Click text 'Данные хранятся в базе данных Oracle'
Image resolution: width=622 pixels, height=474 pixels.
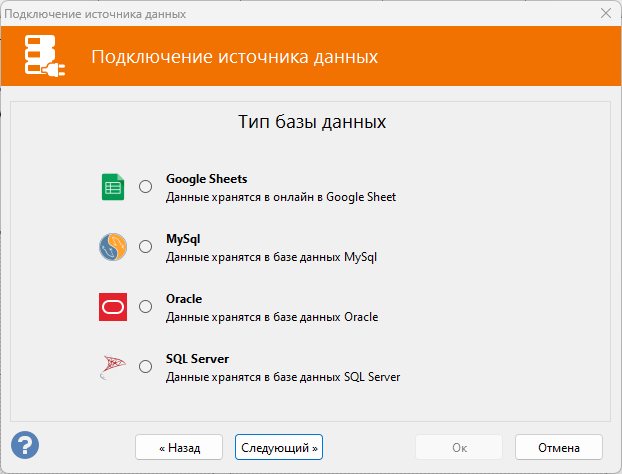click(x=272, y=317)
